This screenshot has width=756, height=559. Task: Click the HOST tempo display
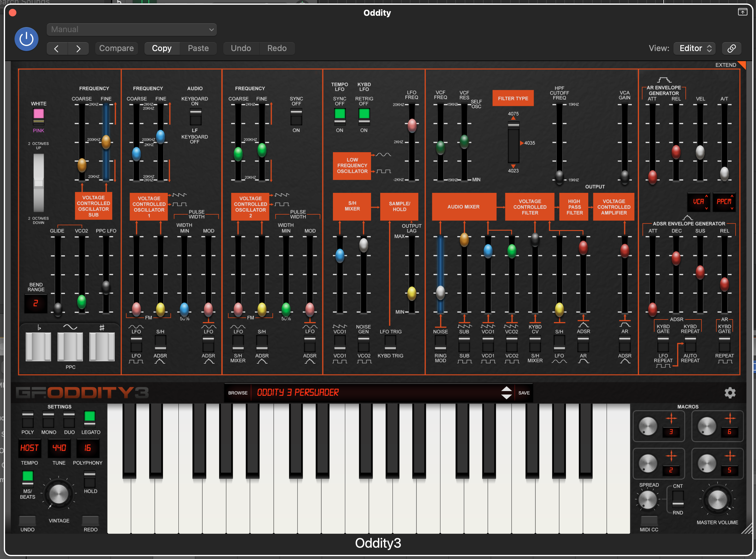(x=29, y=448)
